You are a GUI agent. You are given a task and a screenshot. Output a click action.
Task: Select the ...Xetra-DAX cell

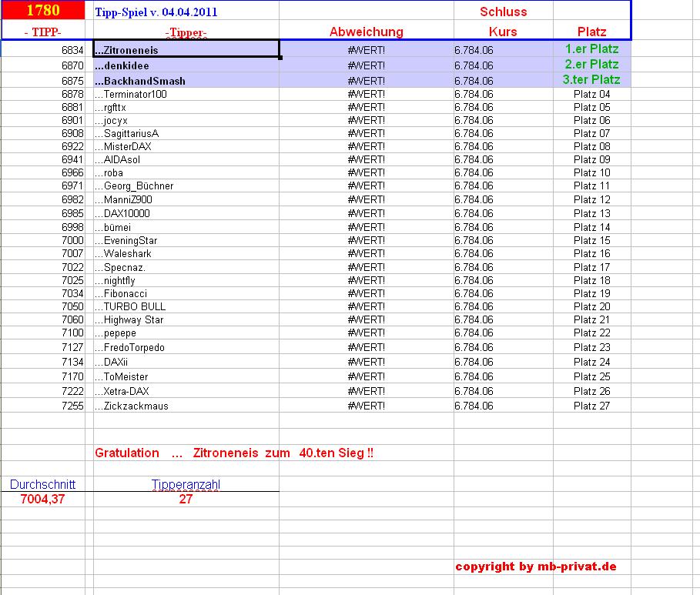coord(186,391)
